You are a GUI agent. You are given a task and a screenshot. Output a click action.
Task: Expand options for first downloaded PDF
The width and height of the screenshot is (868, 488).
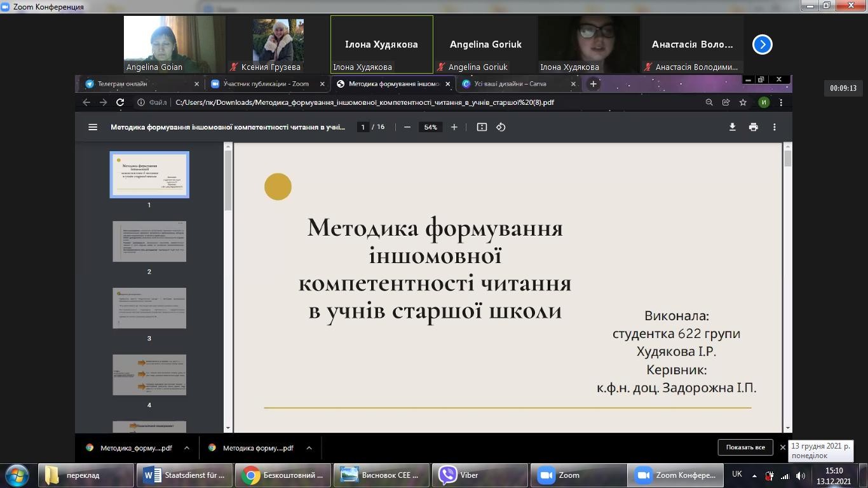point(186,448)
